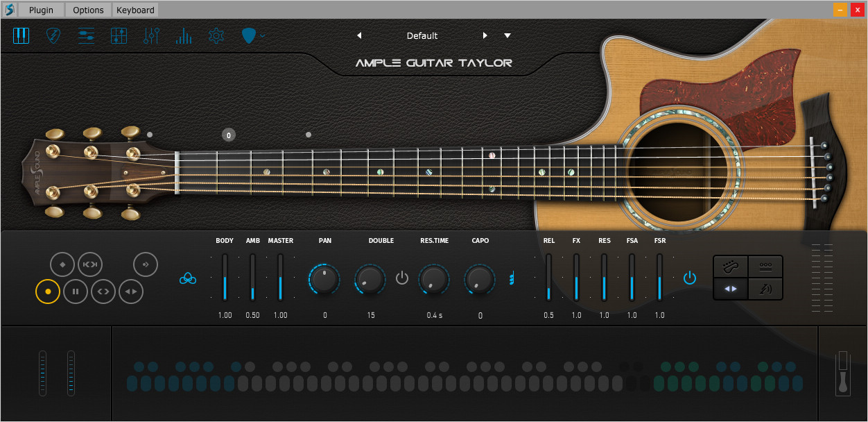The image size is (868, 422).
Task: Click the angle brackets round button
Action: click(103, 292)
